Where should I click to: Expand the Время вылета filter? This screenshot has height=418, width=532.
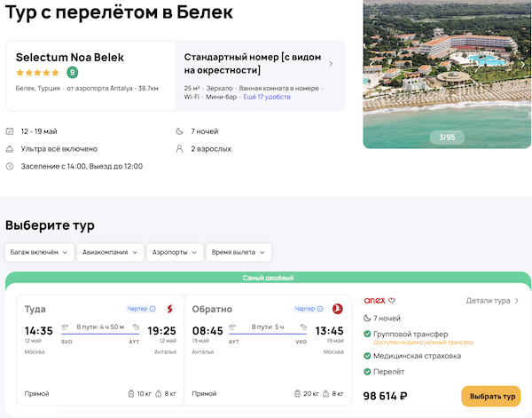239,253
